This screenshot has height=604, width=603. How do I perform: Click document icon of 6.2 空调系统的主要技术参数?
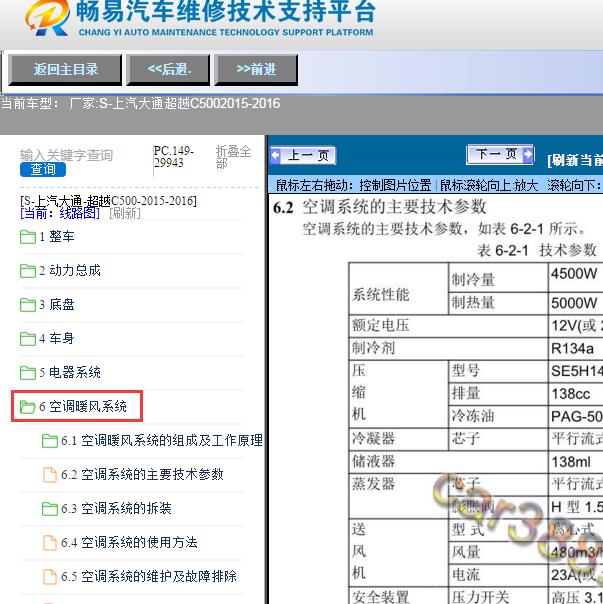pyautogui.click(x=50, y=475)
